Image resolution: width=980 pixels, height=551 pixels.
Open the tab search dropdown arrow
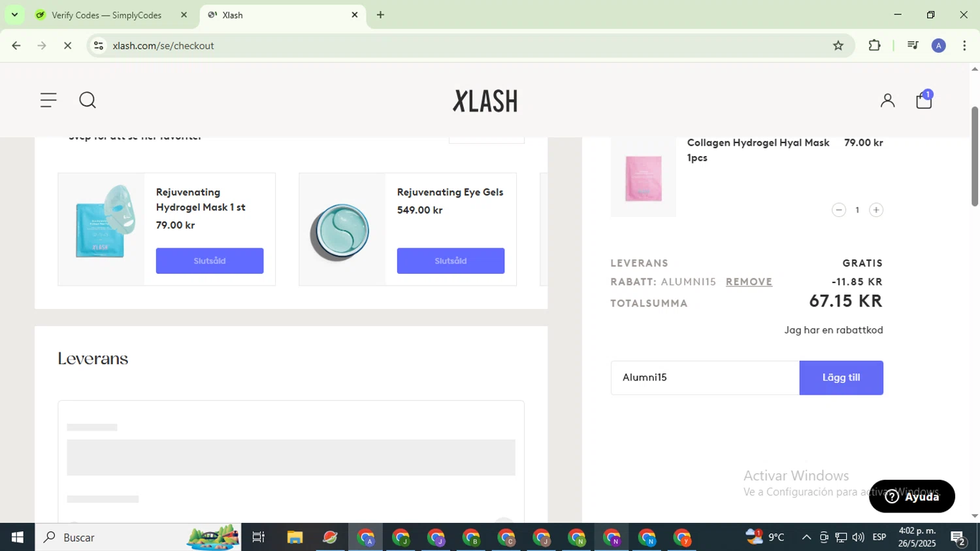[x=14, y=15]
